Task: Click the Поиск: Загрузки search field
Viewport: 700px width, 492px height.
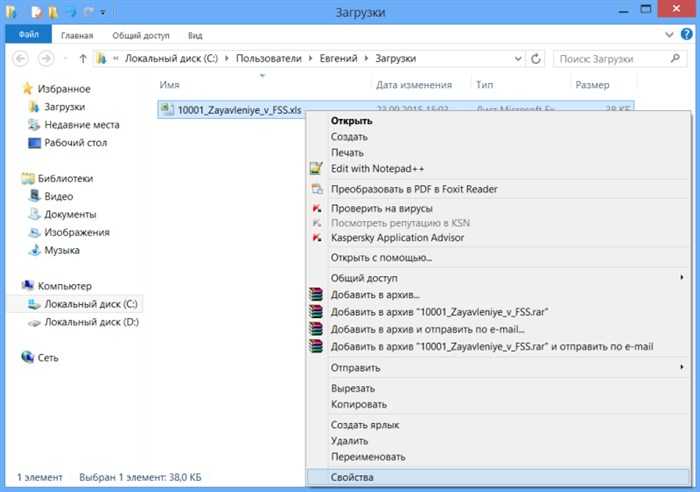Action: click(x=612, y=59)
